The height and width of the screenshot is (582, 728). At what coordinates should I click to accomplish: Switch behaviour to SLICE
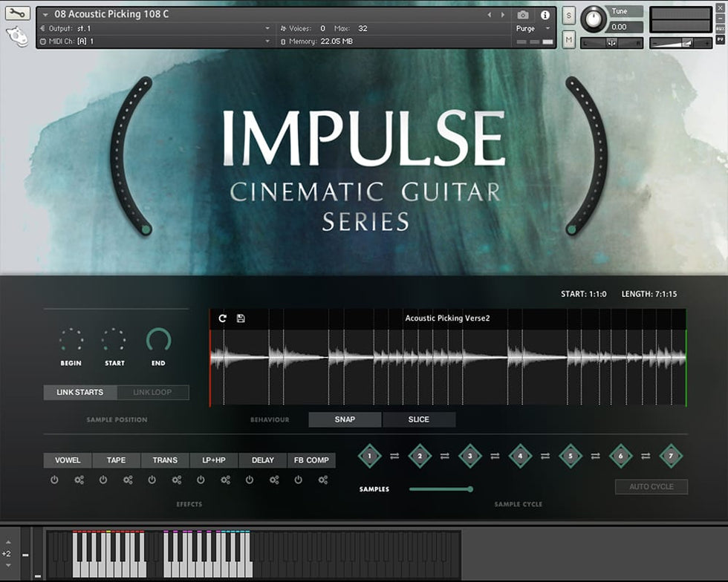(x=419, y=419)
